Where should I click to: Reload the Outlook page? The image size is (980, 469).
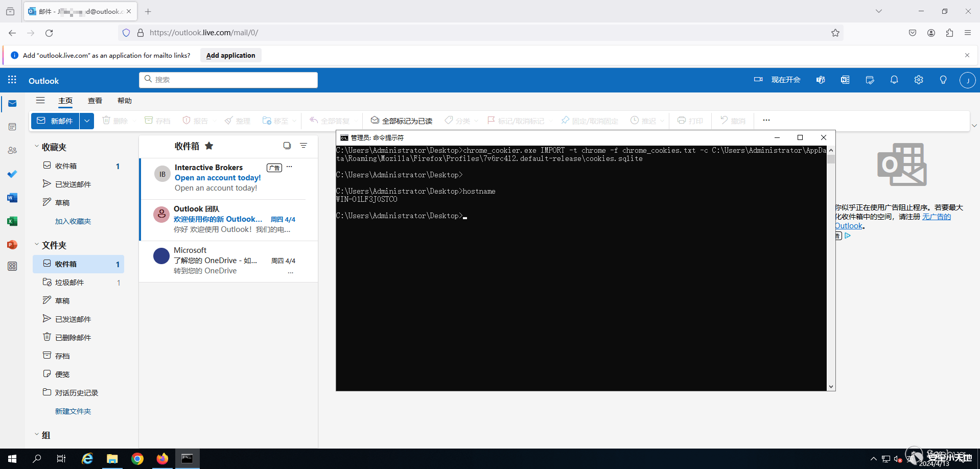click(x=49, y=33)
